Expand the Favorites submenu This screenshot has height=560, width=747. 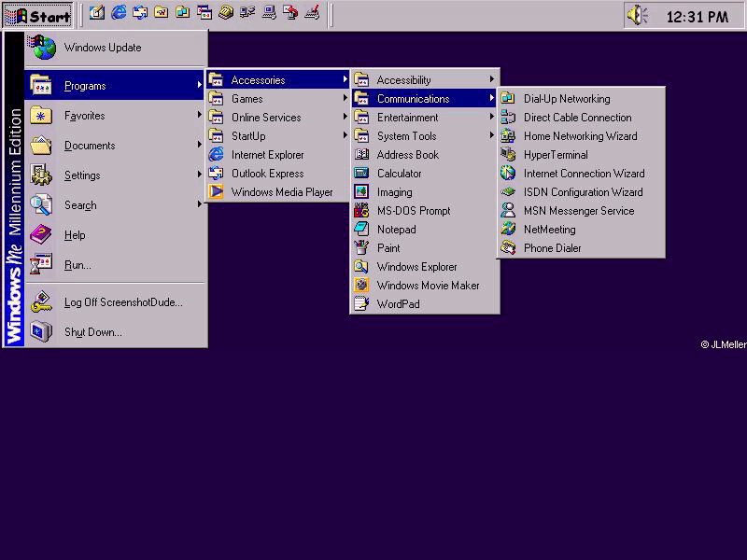[116, 116]
